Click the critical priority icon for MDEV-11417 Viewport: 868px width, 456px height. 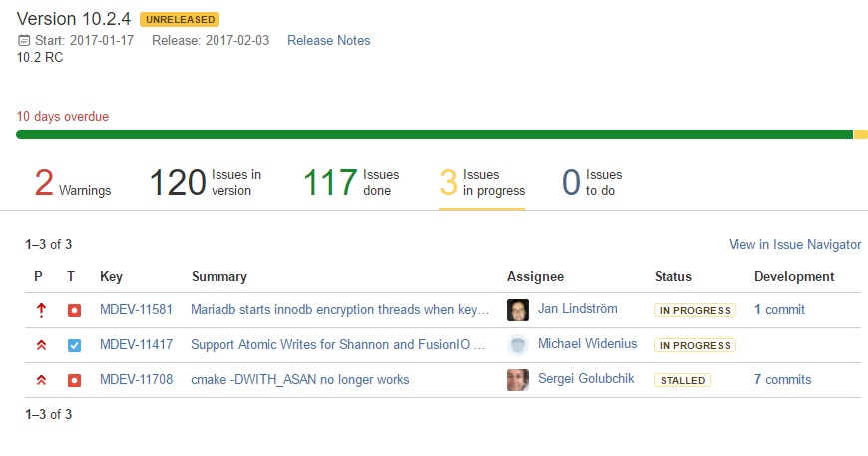[x=41, y=345]
